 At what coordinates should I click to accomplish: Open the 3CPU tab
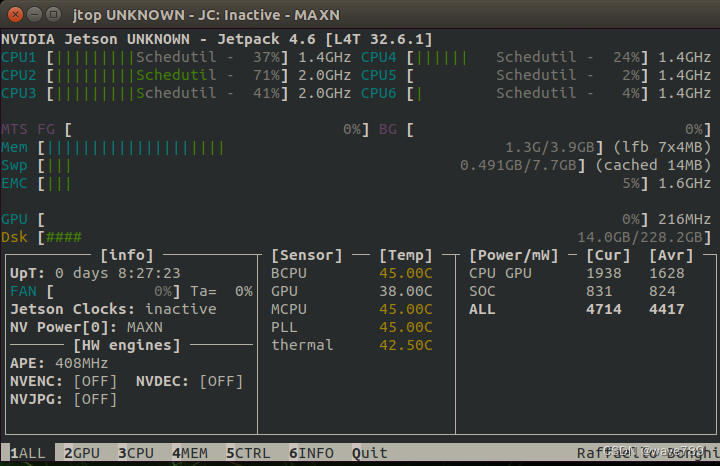click(136, 453)
